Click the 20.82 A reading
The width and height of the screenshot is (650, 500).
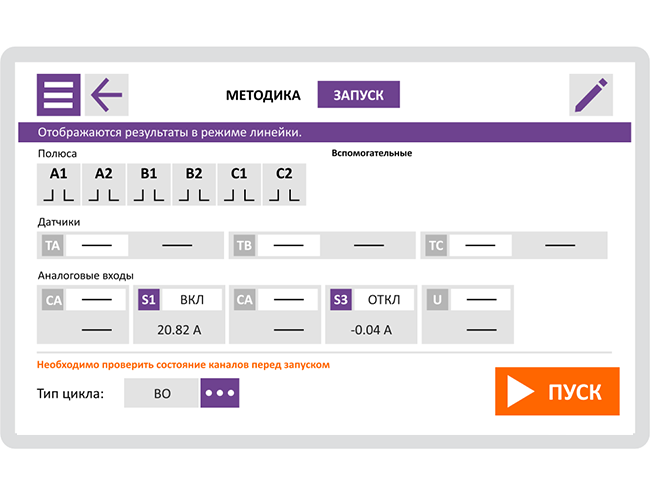point(179,330)
